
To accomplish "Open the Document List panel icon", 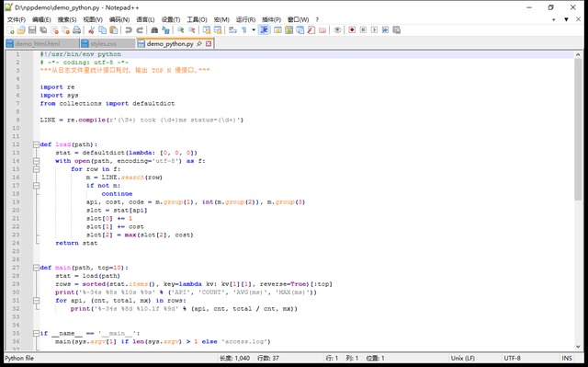I will 300,30.
